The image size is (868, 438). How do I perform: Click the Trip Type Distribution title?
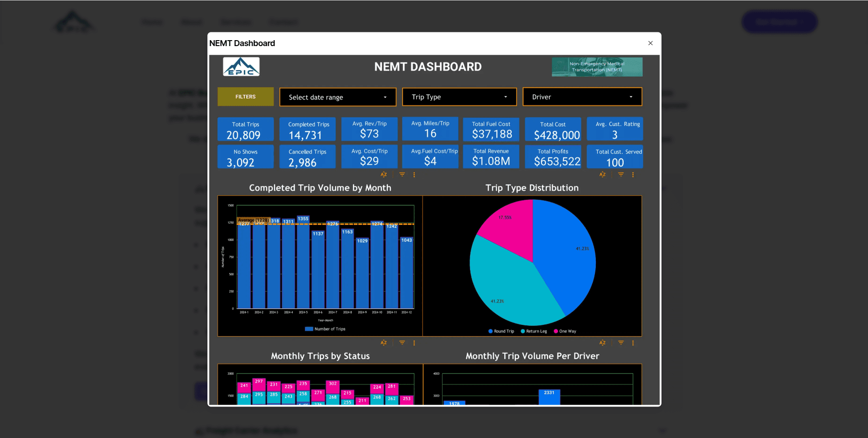click(532, 188)
